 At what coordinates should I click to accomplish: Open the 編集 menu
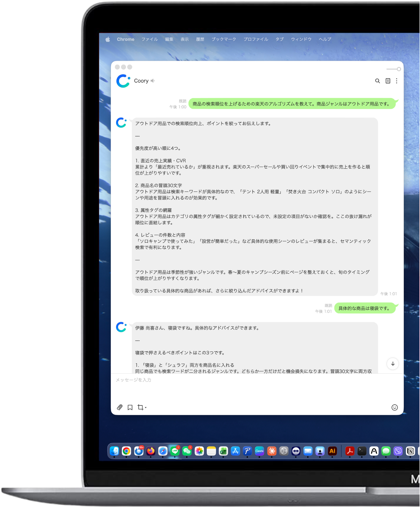(x=169, y=39)
